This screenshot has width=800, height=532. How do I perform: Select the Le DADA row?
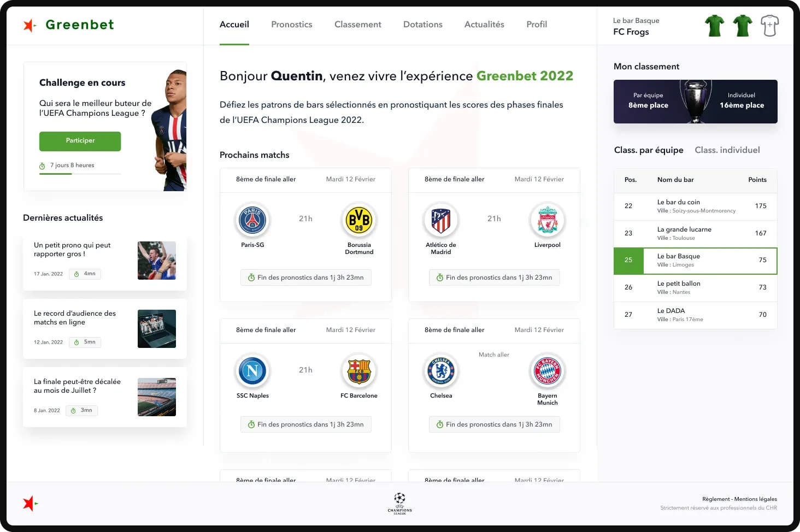tap(696, 315)
